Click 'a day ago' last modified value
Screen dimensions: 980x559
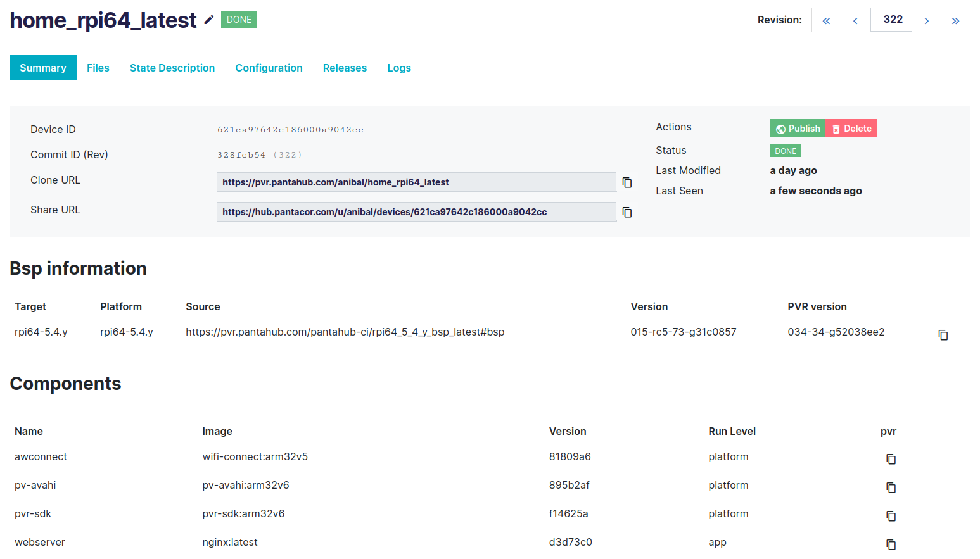point(794,170)
